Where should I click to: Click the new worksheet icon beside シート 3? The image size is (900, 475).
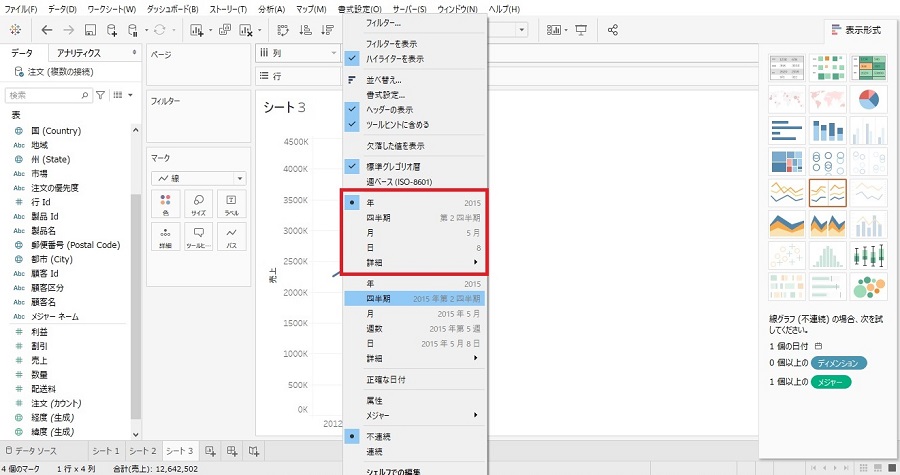coord(210,451)
